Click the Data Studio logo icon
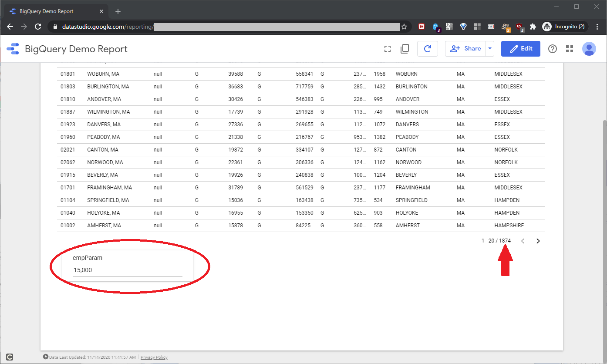Image resolution: width=607 pixels, height=364 pixels. pos(13,49)
